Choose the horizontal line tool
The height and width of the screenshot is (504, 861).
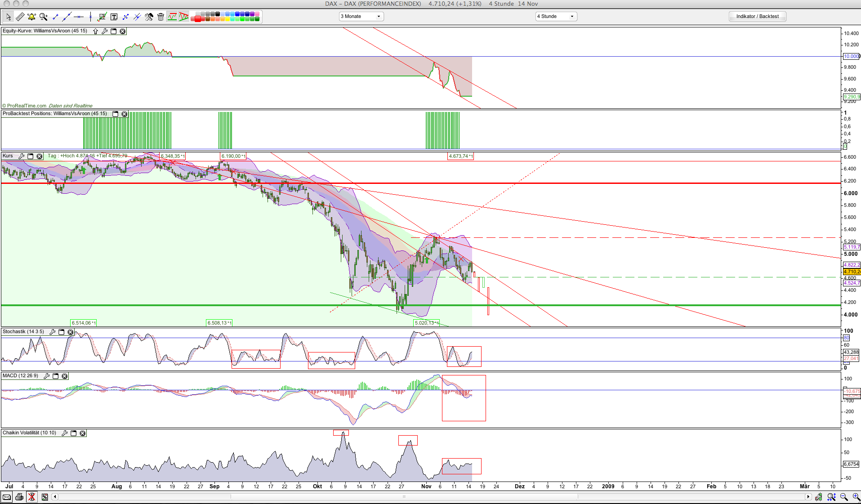(x=79, y=17)
